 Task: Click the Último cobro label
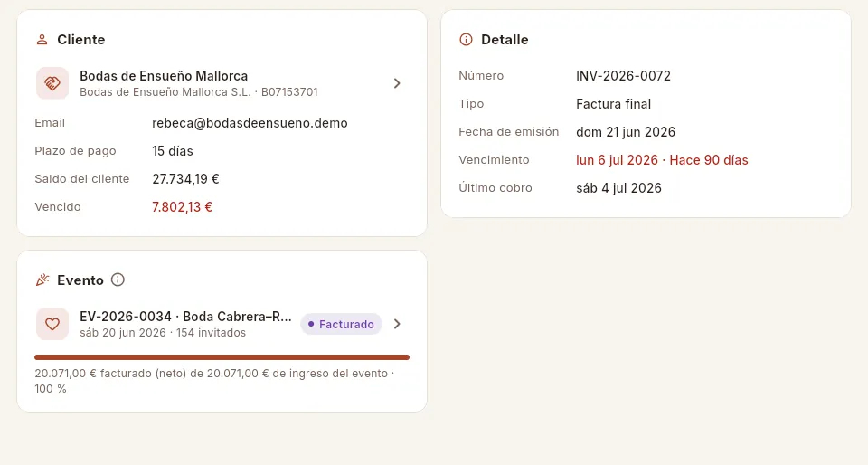[x=495, y=188]
